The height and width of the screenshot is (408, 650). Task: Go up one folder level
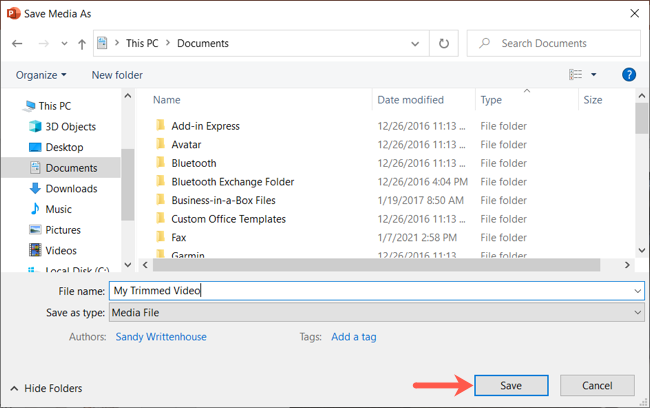(x=82, y=44)
